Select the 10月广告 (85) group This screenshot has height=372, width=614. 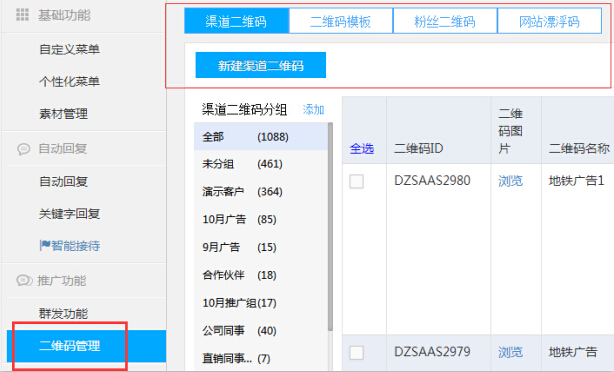261,219
